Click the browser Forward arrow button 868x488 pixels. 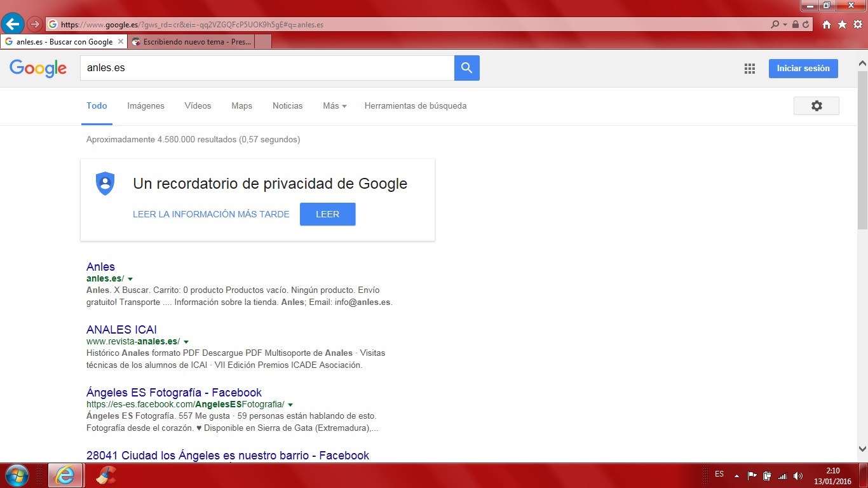coord(34,25)
